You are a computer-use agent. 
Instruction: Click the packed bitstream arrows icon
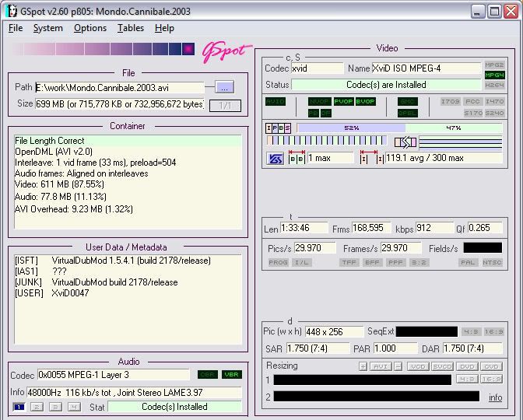pyautogui.click(x=405, y=142)
